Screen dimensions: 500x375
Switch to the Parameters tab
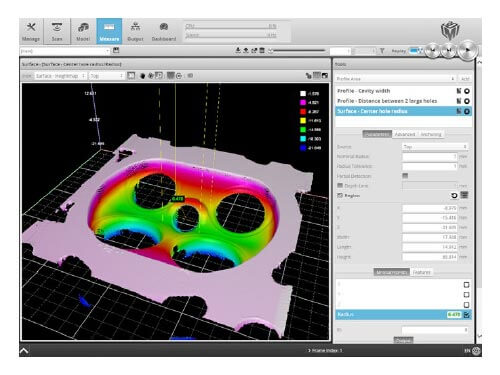(x=377, y=134)
